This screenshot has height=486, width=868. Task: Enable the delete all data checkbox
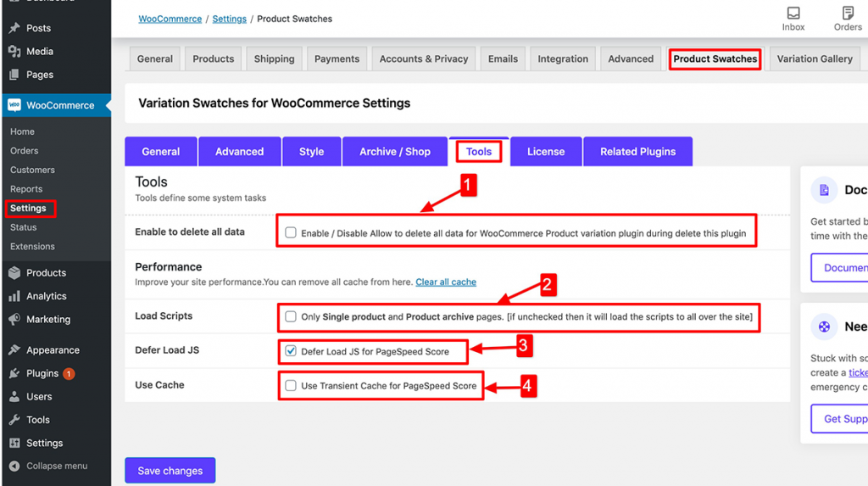coord(291,232)
